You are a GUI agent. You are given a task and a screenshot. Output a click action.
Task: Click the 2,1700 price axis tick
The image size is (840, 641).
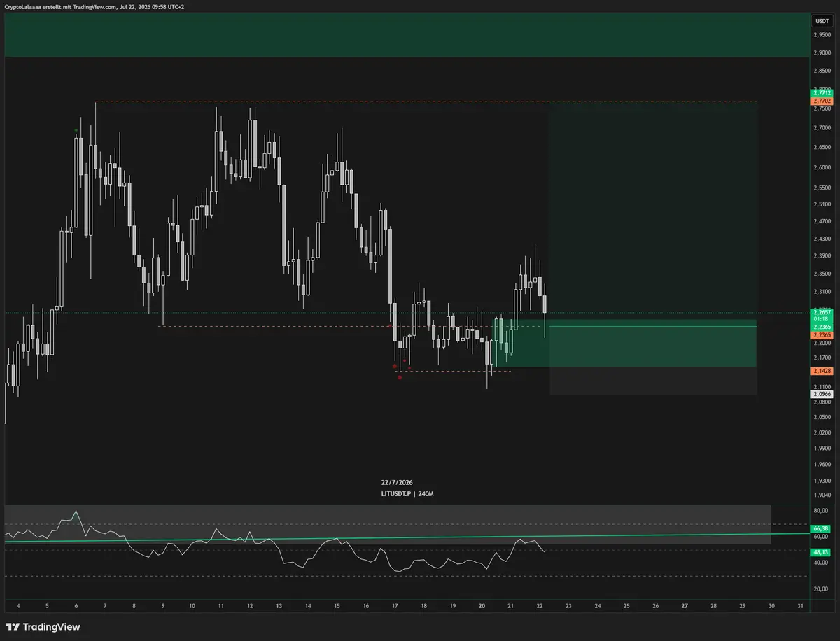pyautogui.click(x=822, y=357)
